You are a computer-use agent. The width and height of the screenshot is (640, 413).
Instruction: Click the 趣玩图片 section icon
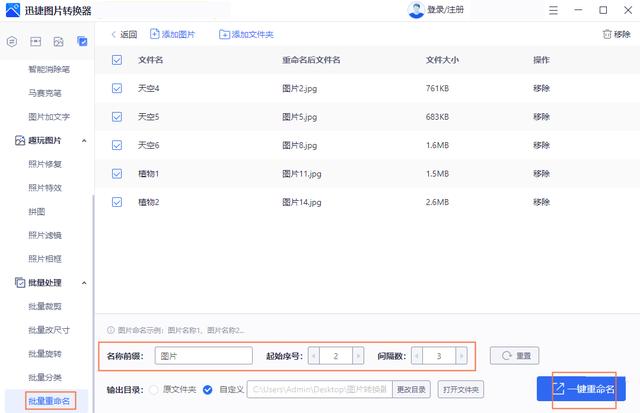[20, 140]
